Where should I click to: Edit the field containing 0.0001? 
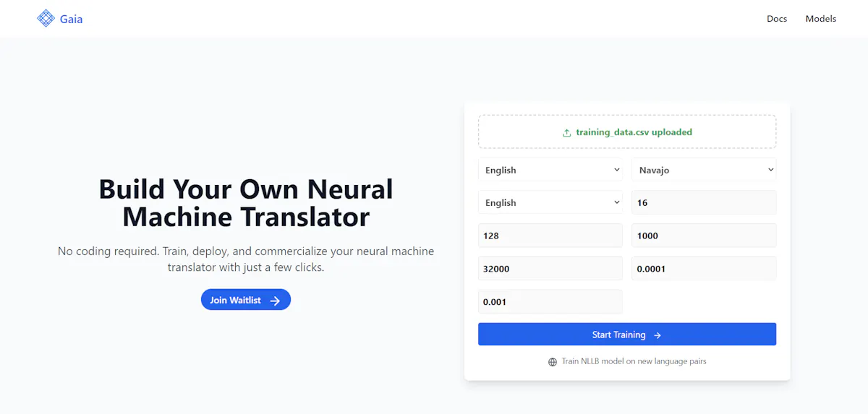[704, 268]
